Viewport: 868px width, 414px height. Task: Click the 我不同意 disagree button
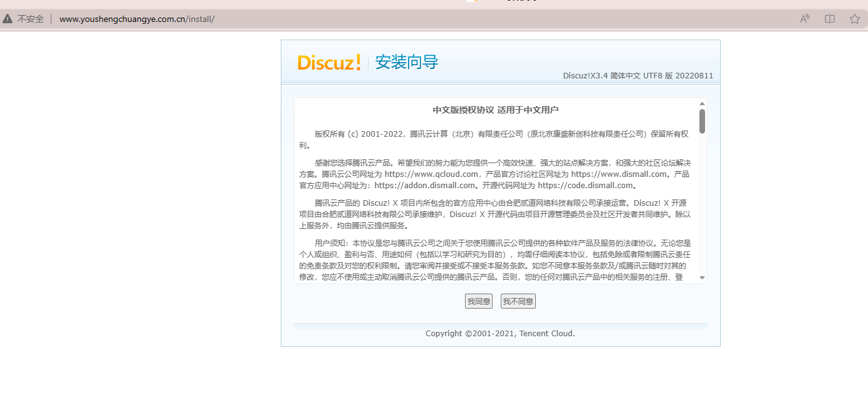[x=518, y=301]
